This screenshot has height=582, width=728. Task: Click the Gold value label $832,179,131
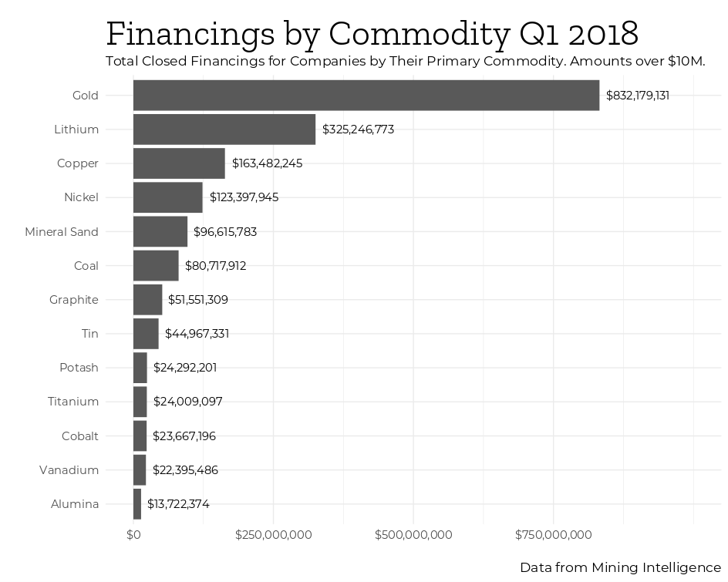638,96
